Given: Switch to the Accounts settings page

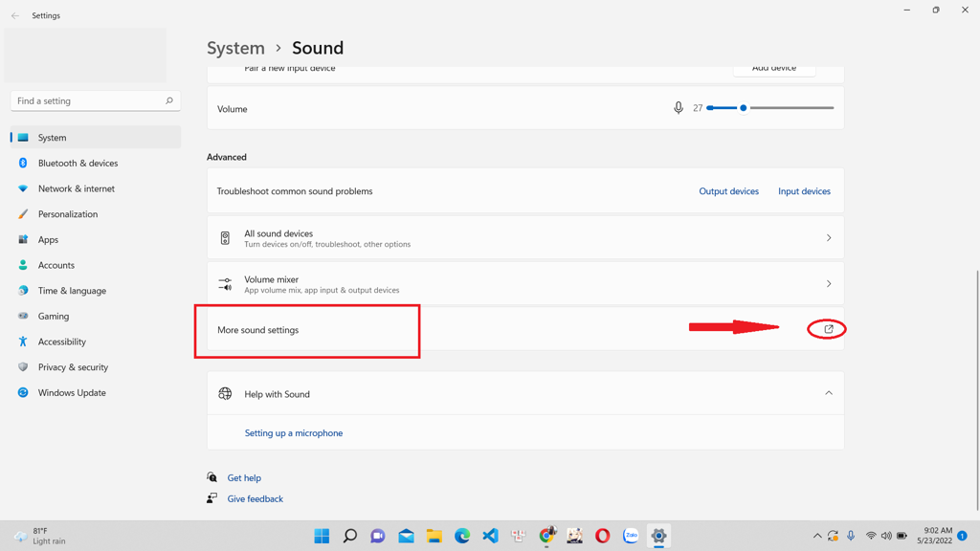Looking at the screenshot, I should (96, 266).
